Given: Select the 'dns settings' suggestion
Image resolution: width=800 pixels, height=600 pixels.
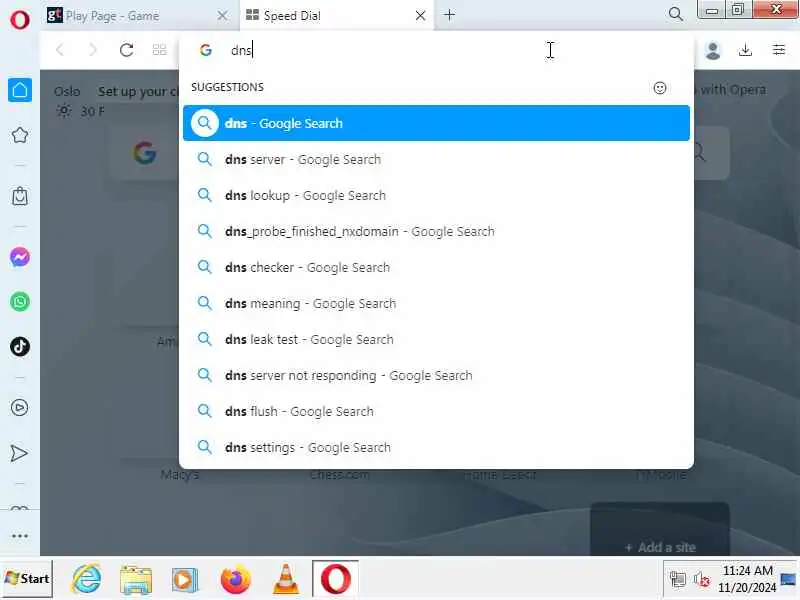Looking at the screenshot, I should pyautogui.click(x=436, y=447).
